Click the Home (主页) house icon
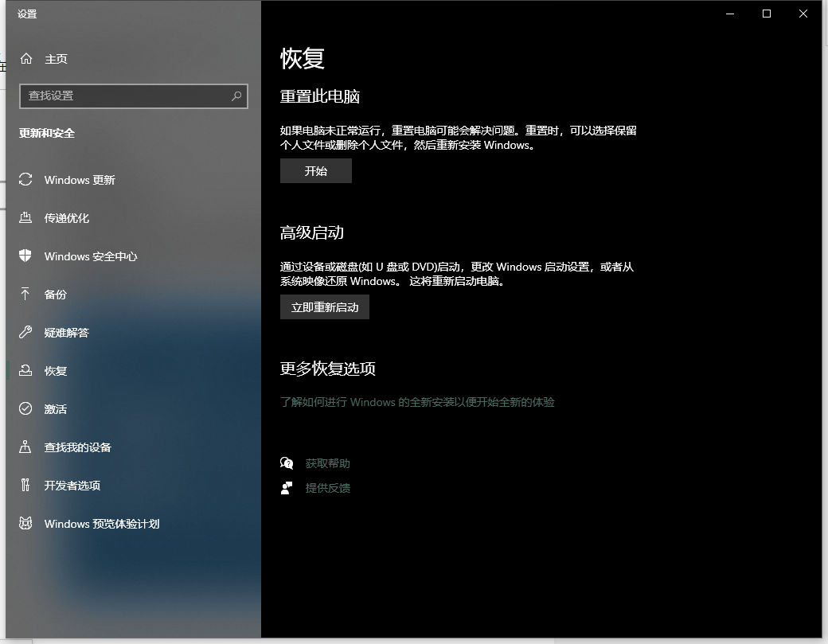Image resolution: width=828 pixels, height=644 pixels. pyautogui.click(x=26, y=59)
